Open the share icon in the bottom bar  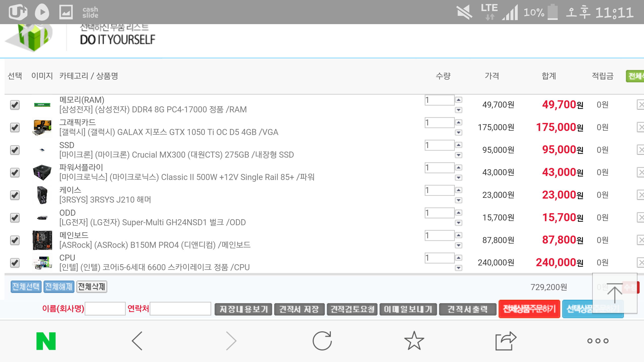pos(506,341)
